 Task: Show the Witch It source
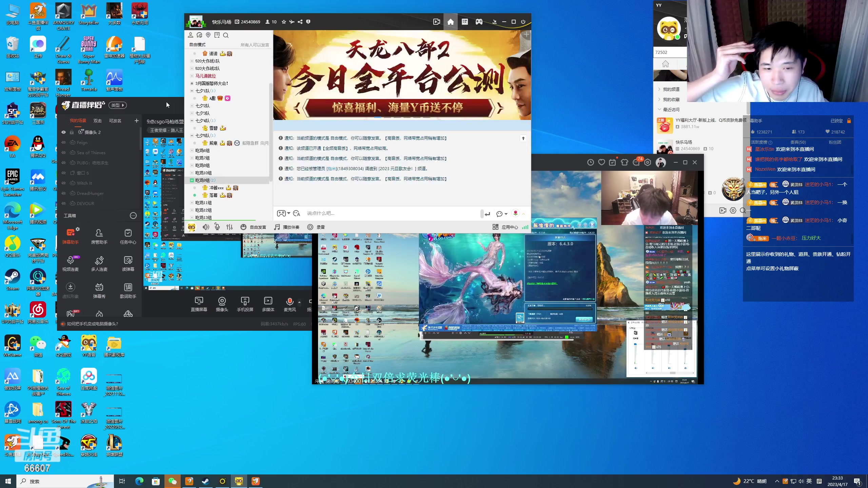63,183
